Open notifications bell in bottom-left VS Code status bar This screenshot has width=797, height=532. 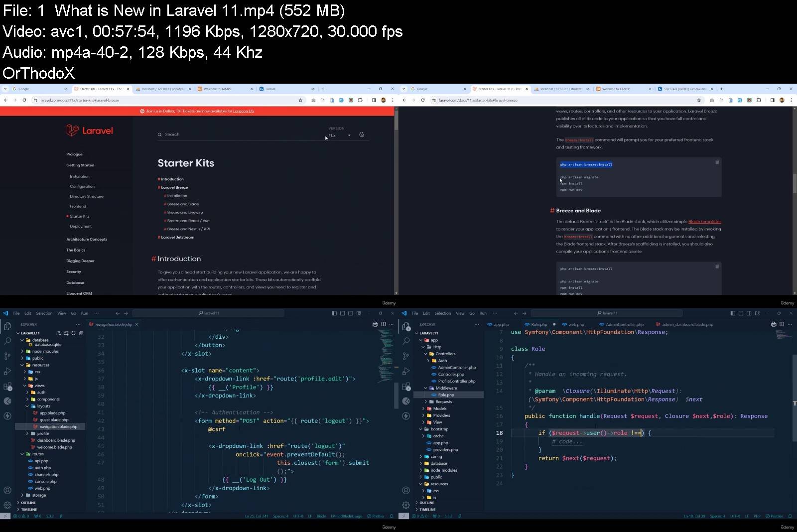(392, 516)
